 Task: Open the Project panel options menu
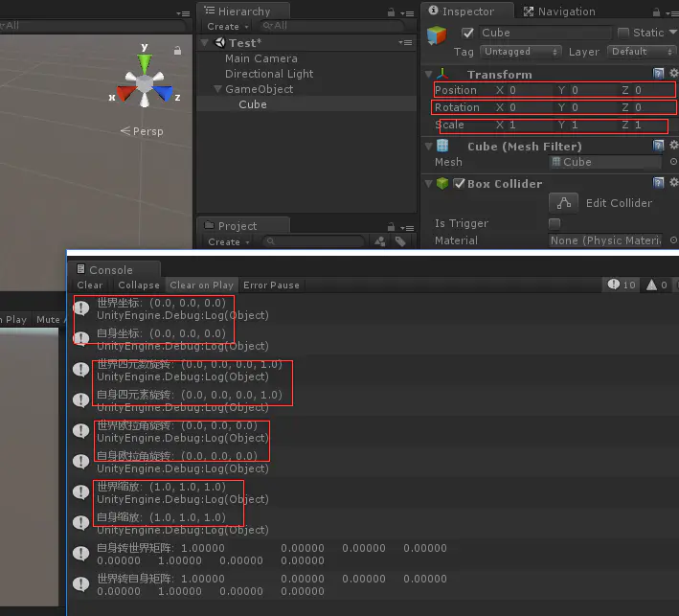[407, 228]
